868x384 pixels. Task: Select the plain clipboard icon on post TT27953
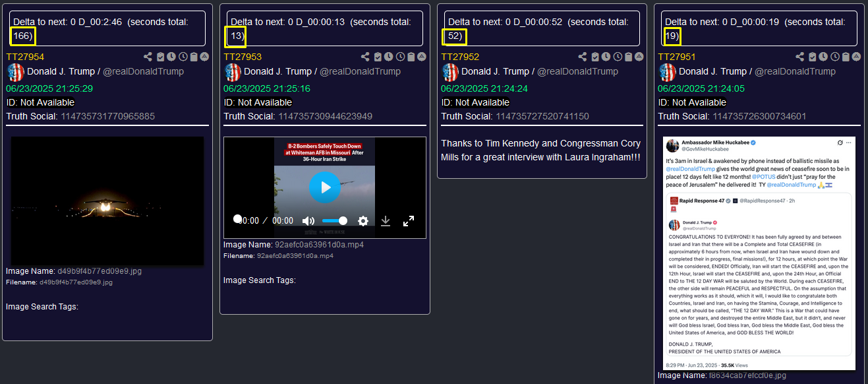tap(411, 57)
